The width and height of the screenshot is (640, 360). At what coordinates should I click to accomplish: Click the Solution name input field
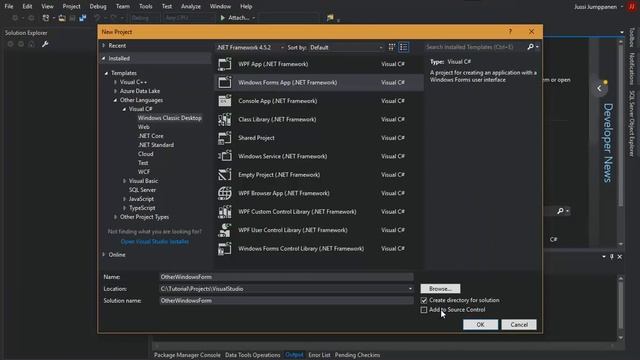tap(286, 300)
